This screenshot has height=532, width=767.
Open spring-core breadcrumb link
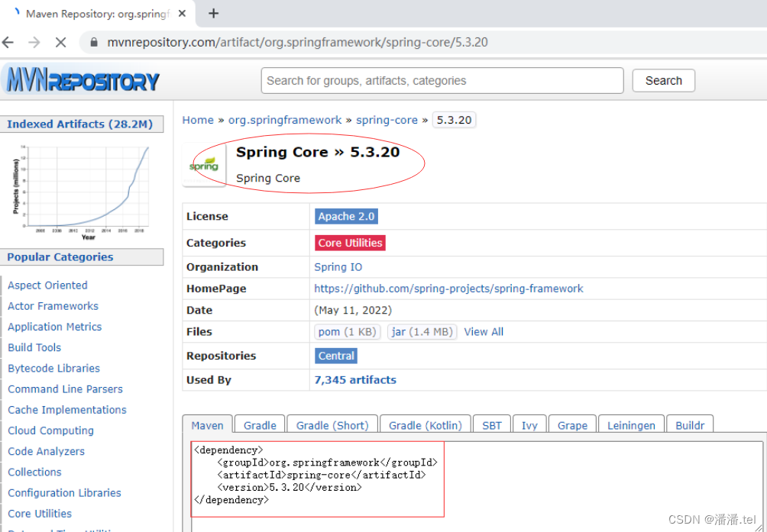tap(387, 120)
